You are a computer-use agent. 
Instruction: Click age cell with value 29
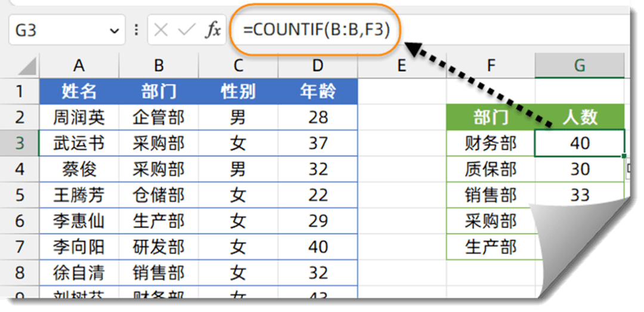tap(318, 221)
